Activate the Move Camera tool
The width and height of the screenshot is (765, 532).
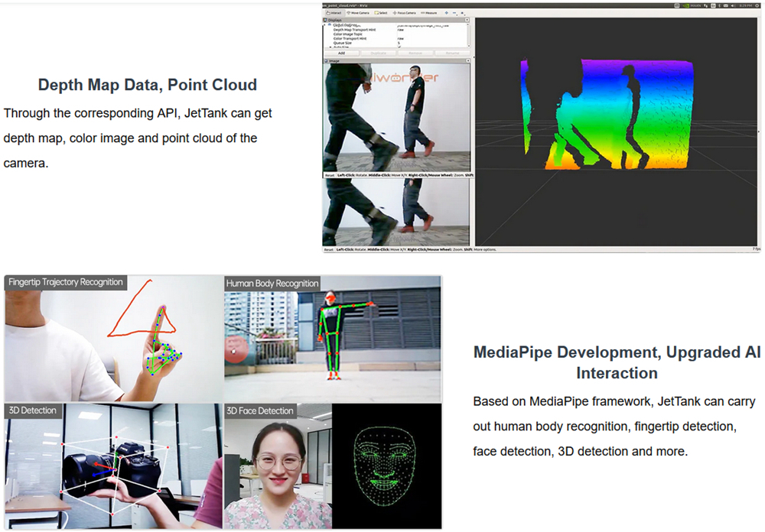(x=360, y=13)
